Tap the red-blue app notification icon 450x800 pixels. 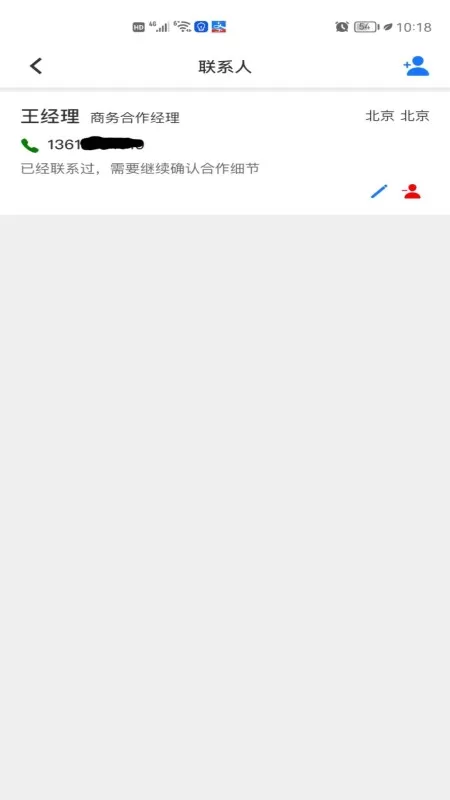pos(219,27)
